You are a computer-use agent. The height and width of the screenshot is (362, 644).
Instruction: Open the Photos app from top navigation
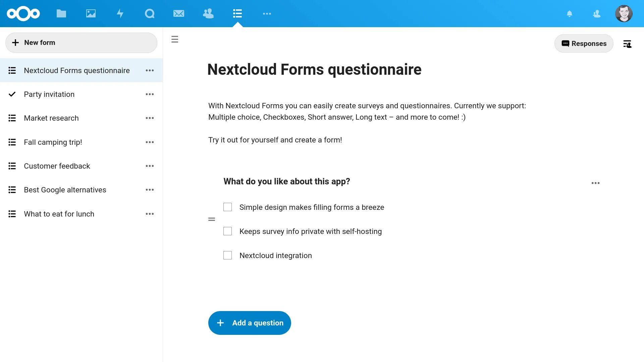(x=91, y=13)
